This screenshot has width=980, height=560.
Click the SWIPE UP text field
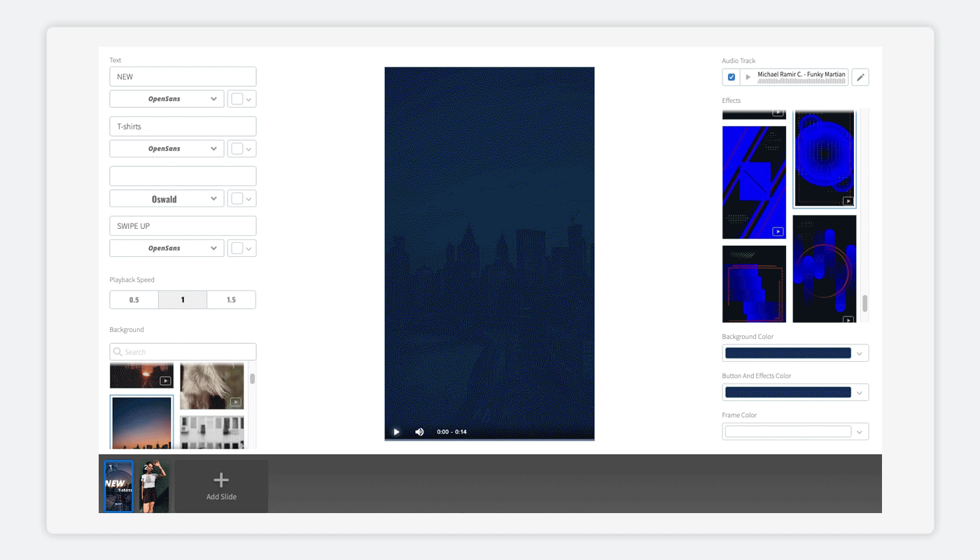coord(183,226)
